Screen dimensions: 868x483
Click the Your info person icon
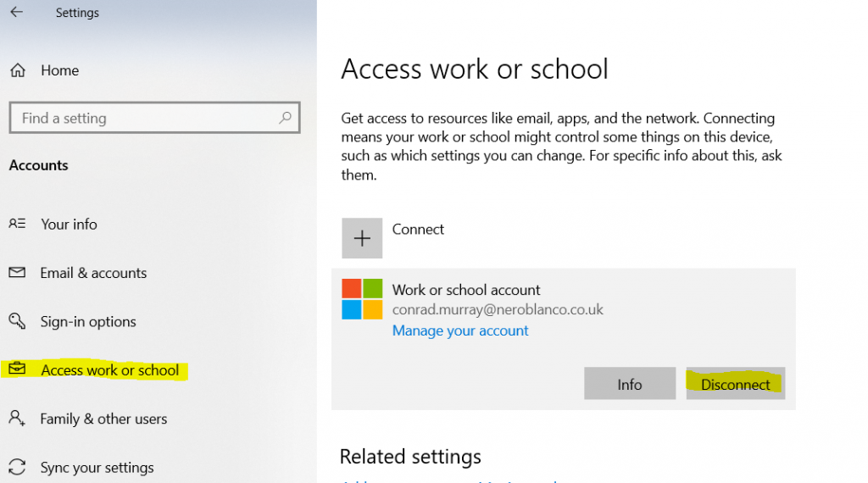pos(17,224)
